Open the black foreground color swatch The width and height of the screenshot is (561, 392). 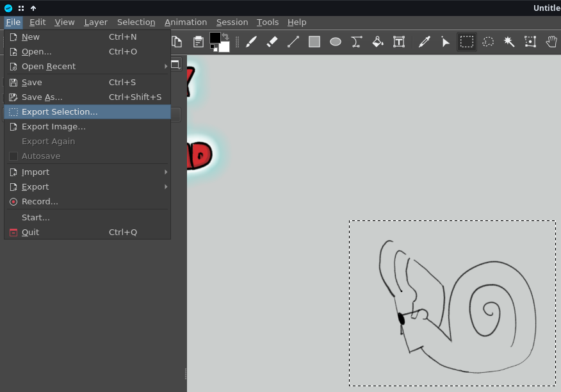(215, 38)
